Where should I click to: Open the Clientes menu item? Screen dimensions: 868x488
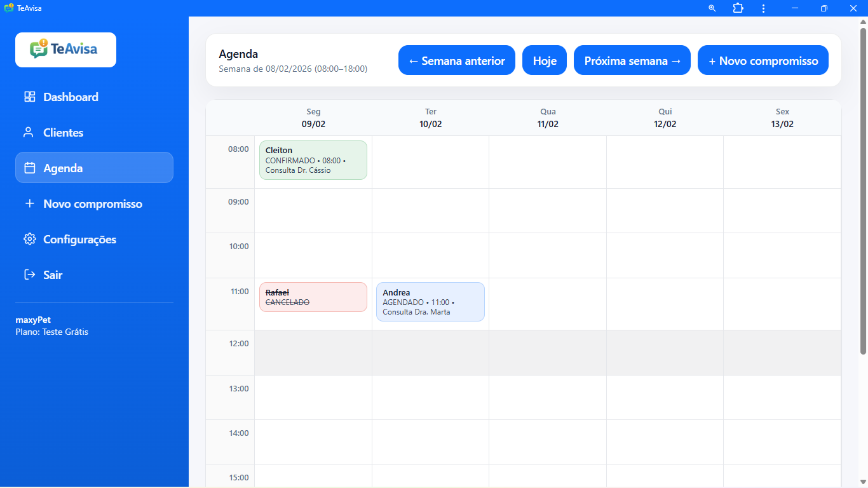(94, 133)
